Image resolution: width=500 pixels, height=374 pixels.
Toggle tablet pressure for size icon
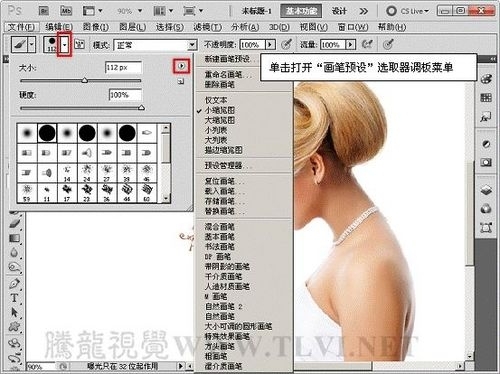(388, 44)
